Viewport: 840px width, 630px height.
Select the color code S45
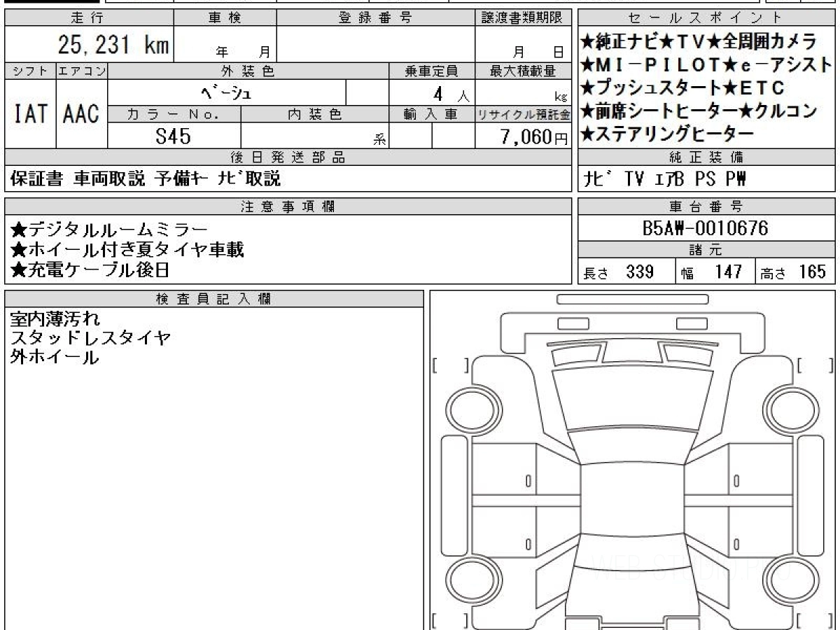(x=172, y=136)
